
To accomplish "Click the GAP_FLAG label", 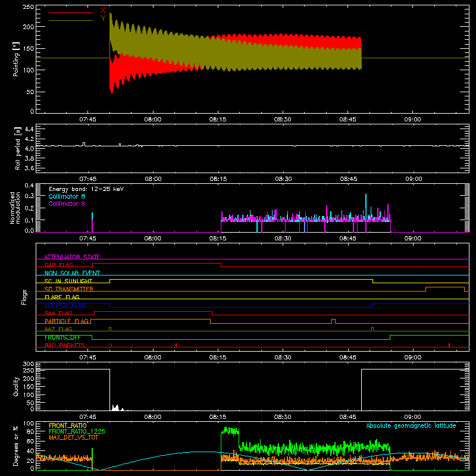I will click(x=58, y=265).
